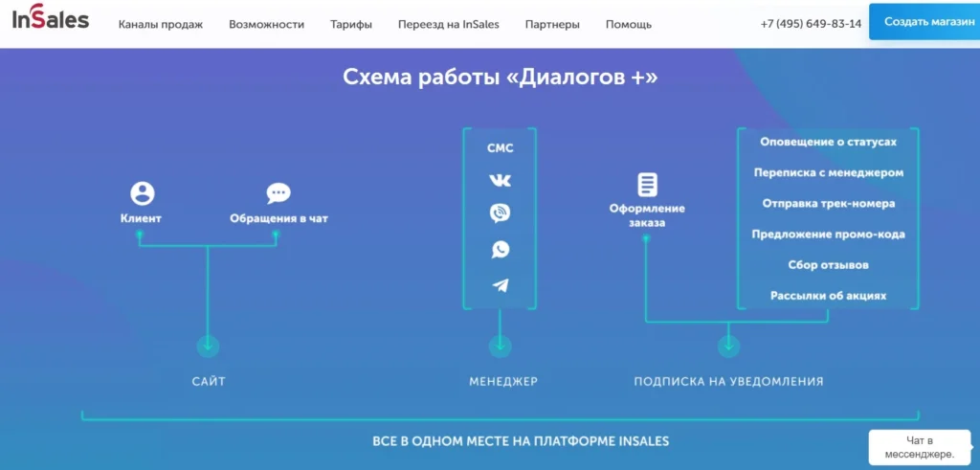The height and width of the screenshot is (470, 980).
Task: Click the text Рассылки об акциях
Action: click(x=828, y=296)
